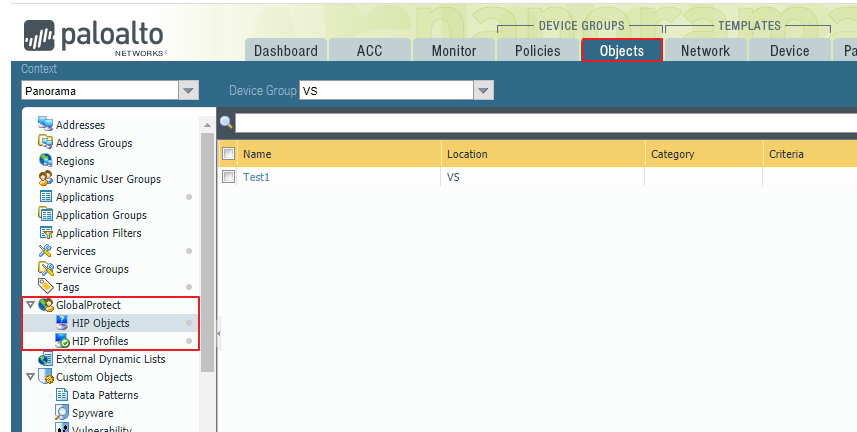
Task: Open the Policies tab
Action: 538,50
